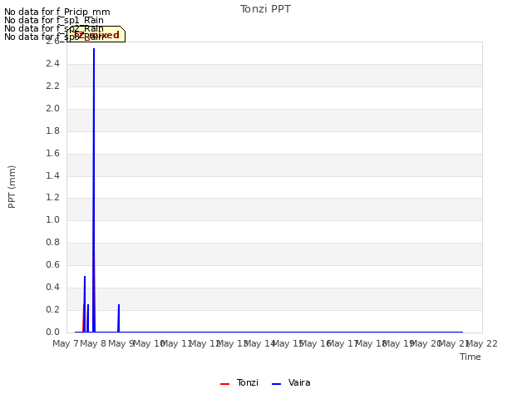Image resolution: width=532 pixels, height=399 pixels.
Task: Click the 'No data for f_Pricip_mm' message
Action: [57, 12]
